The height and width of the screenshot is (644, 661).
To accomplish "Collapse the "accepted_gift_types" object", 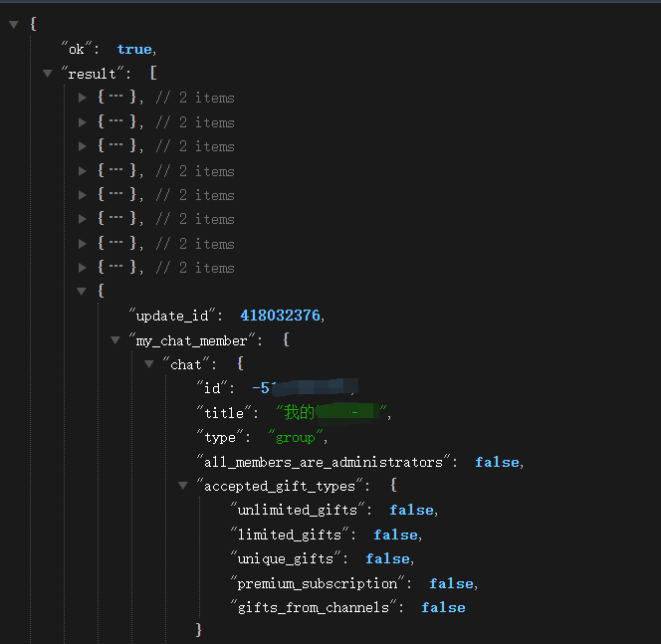I will coord(183,486).
